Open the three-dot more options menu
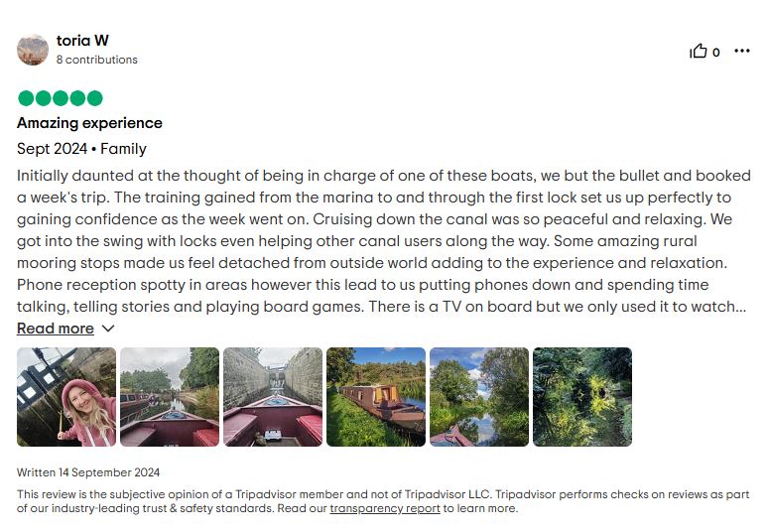Screen dimensions: 769x532 click(742, 51)
